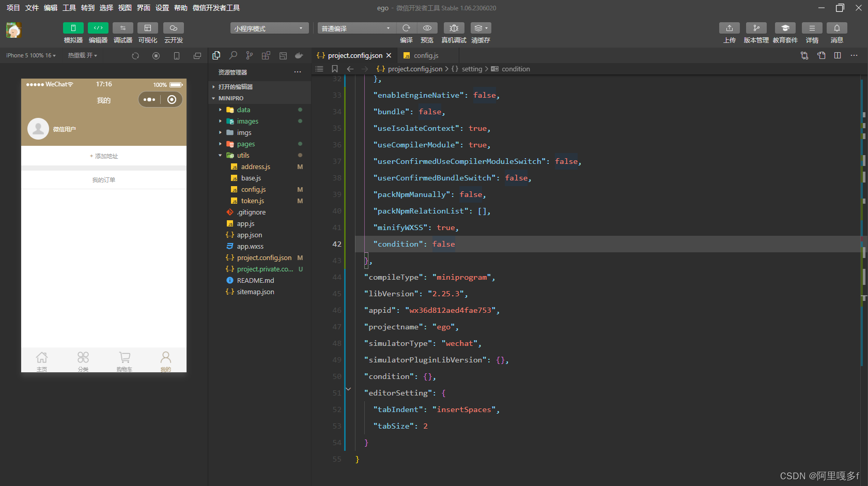Click the compile refresh icon

click(406, 28)
